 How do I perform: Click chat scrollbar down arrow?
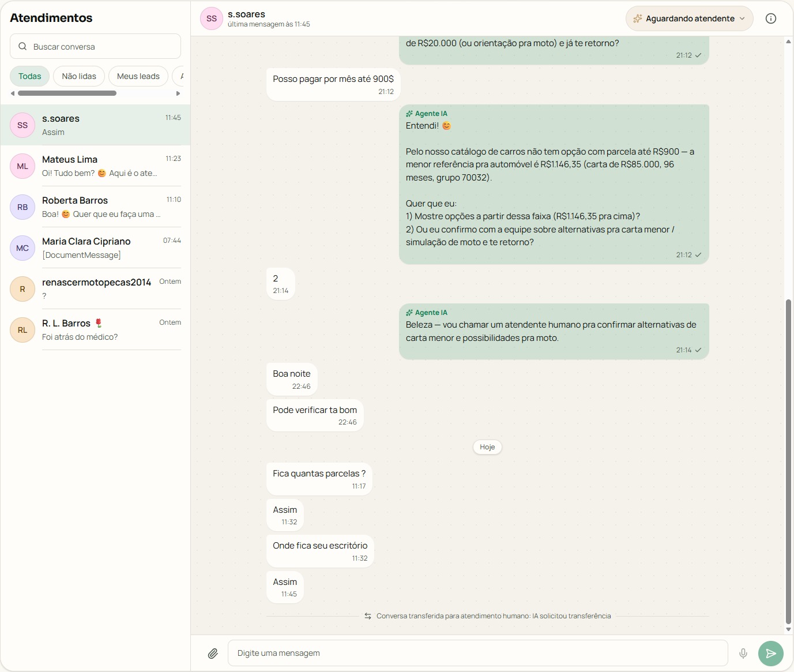(x=788, y=629)
